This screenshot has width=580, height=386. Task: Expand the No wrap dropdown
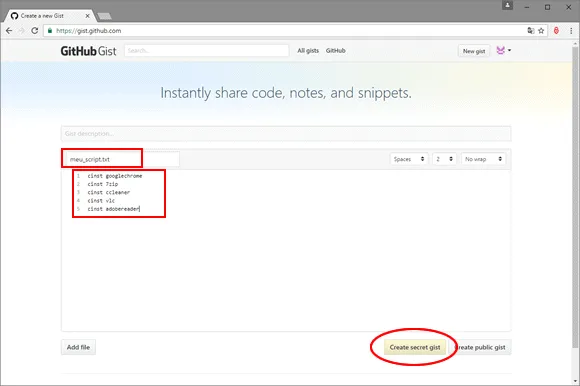click(483, 159)
